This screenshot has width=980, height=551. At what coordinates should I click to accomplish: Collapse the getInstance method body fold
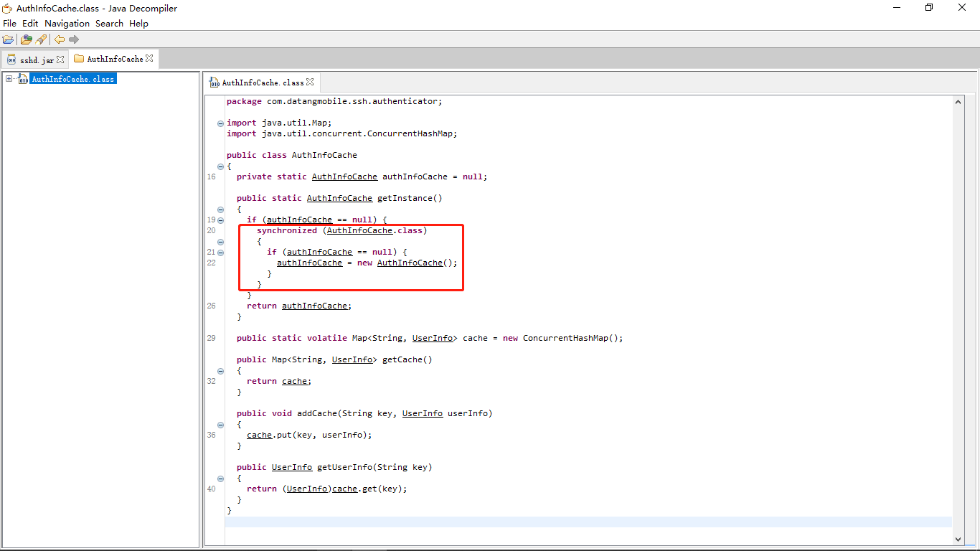point(220,209)
